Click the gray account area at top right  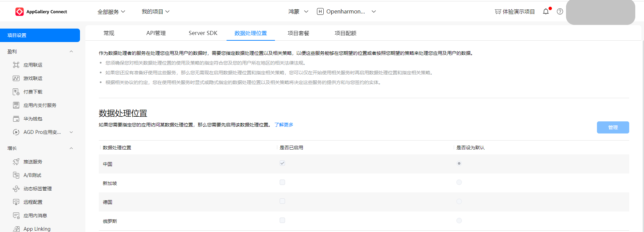click(x=601, y=12)
